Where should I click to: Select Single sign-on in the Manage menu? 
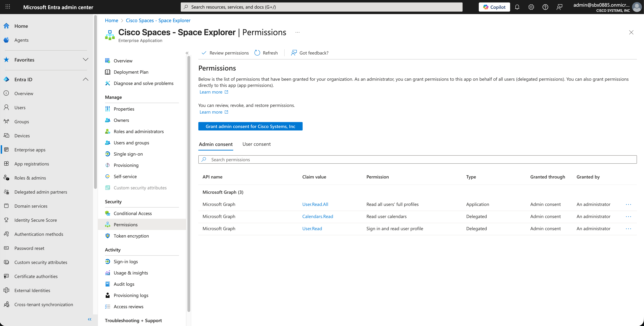(x=128, y=154)
